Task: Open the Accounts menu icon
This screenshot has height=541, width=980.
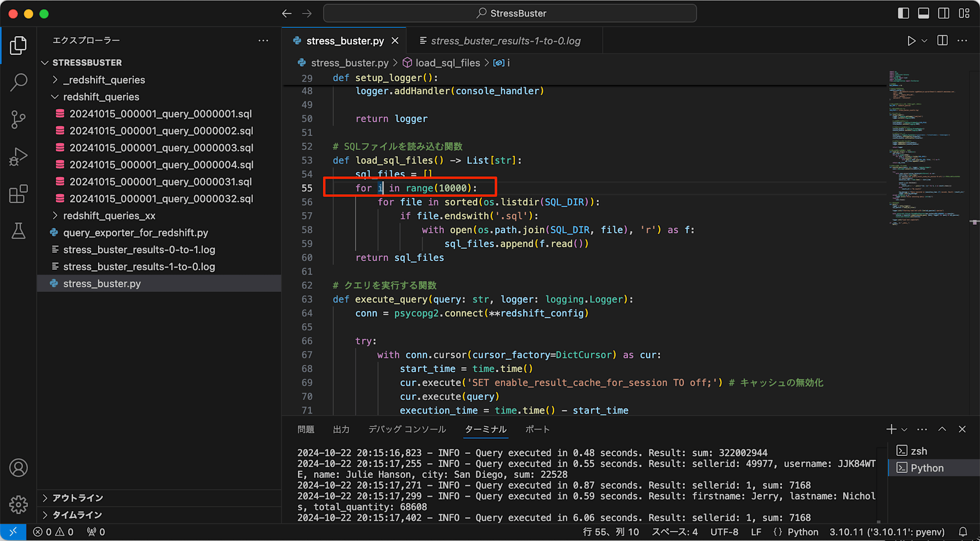Action: pos(18,468)
